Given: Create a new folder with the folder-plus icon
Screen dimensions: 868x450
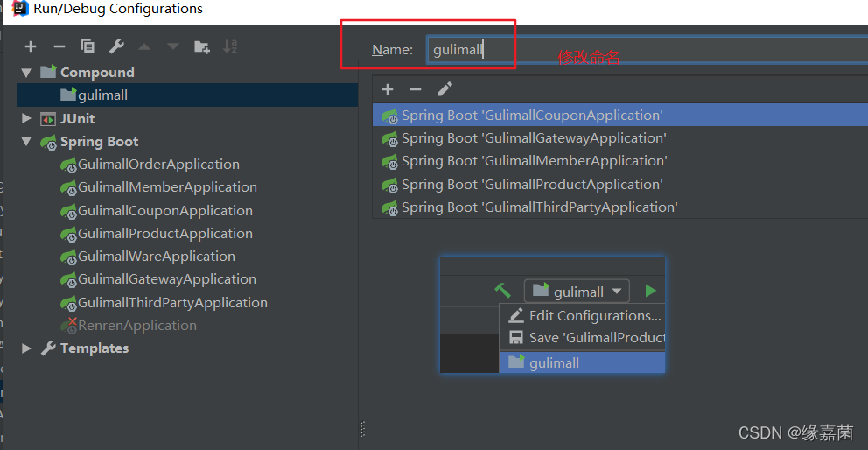Looking at the screenshot, I should [x=202, y=47].
